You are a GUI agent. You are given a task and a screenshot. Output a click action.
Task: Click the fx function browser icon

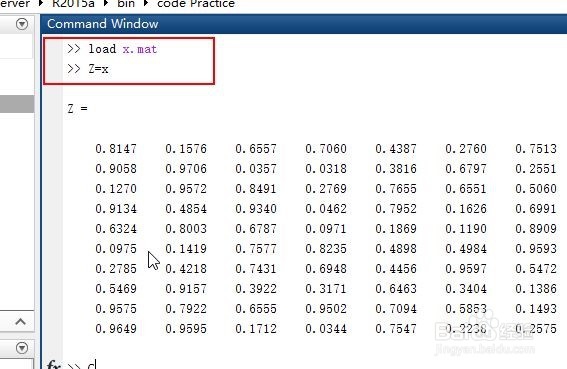click(x=54, y=365)
